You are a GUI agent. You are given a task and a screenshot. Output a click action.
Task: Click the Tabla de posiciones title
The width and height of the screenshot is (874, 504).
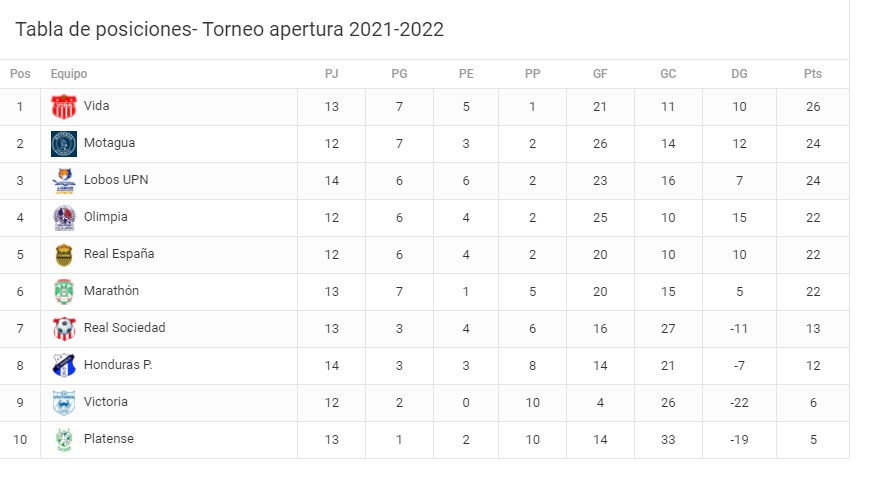pyautogui.click(x=229, y=29)
